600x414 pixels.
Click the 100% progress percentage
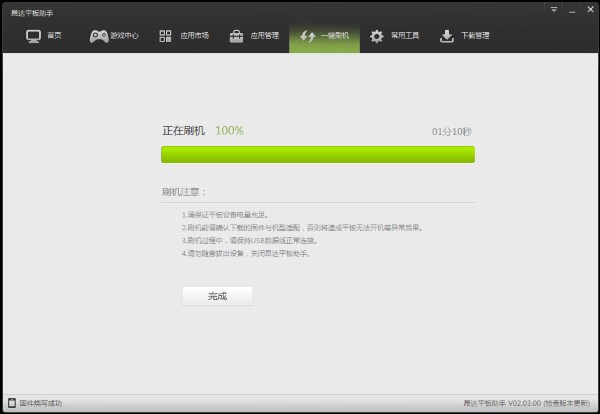(x=229, y=131)
